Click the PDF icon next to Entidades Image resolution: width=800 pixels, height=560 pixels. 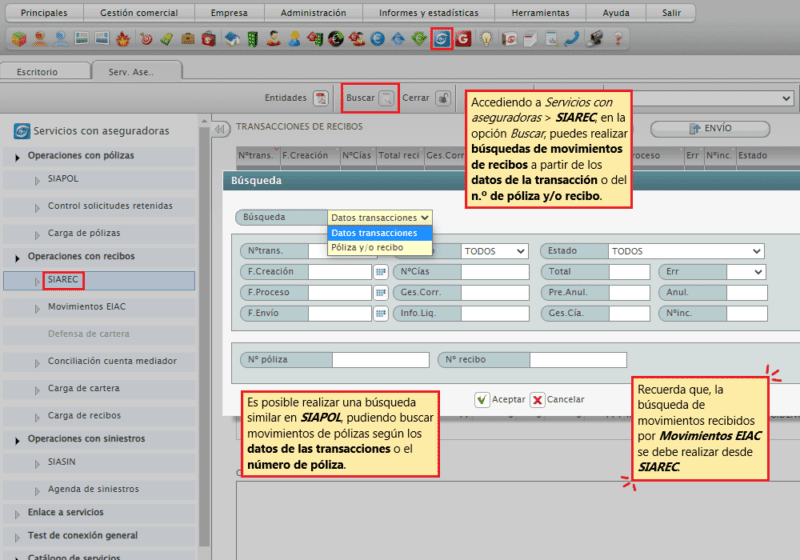(x=321, y=98)
